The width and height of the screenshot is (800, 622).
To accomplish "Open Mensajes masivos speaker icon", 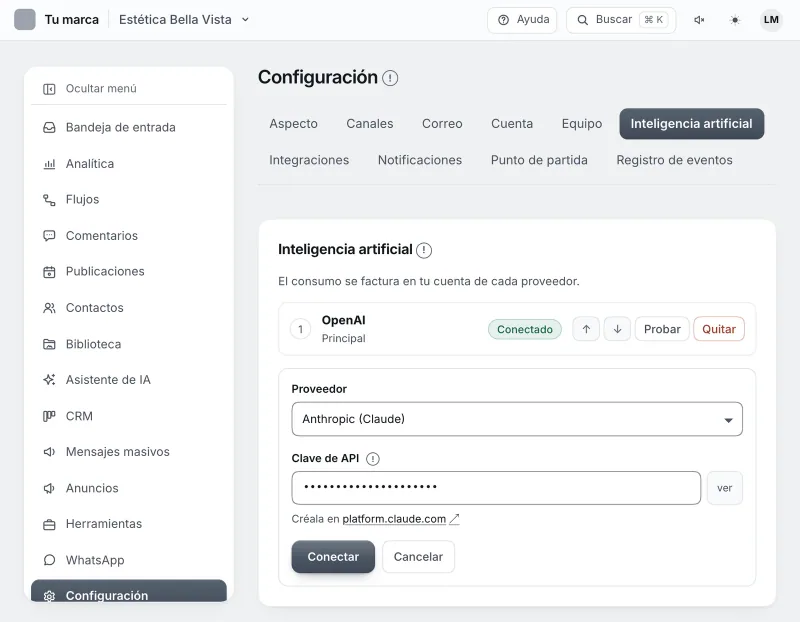I will [x=49, y=452].
